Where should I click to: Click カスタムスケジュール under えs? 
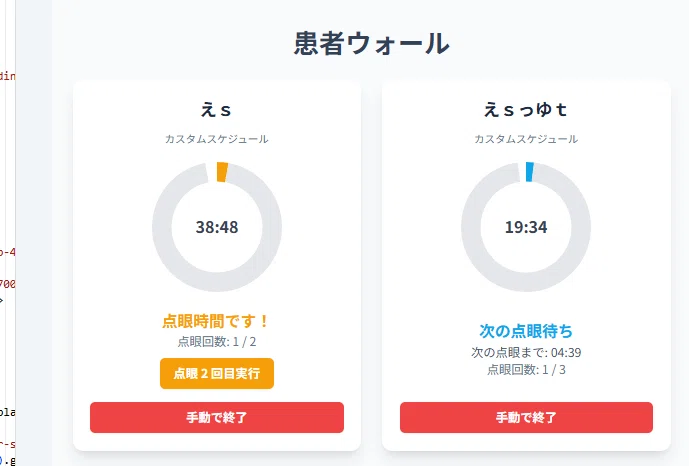point(217,139)
